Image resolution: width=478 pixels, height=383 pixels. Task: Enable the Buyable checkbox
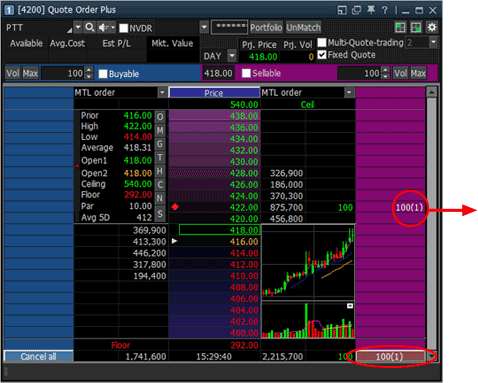[x=103, y=74]
